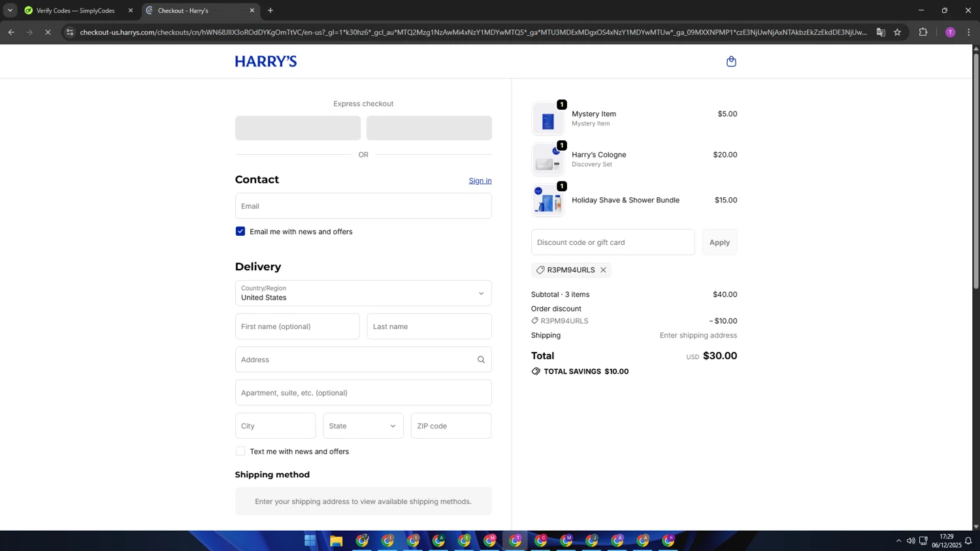980x551 pixels.
Task: Click the Last name field
Action: [429, 326]
